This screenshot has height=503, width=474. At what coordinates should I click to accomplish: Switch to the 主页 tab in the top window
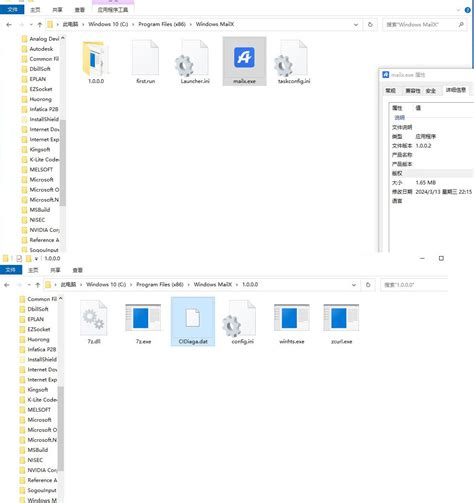tap(35, 10)
